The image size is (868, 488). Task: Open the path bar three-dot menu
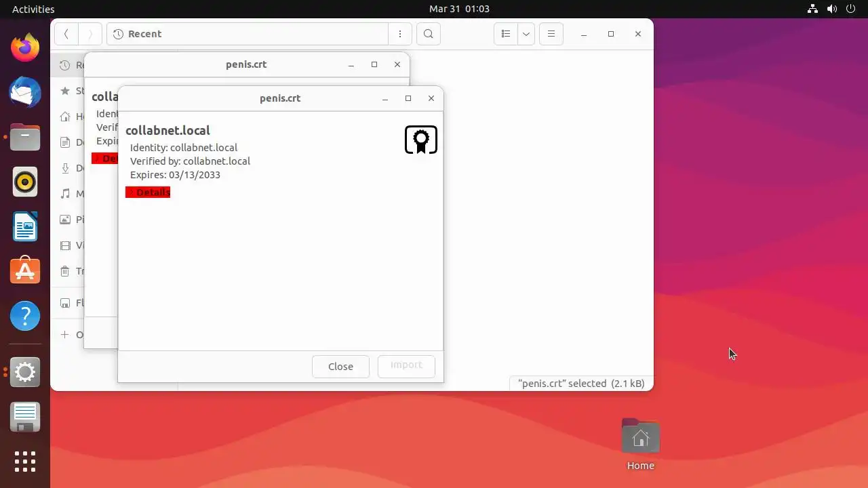[x=400, y=34]
